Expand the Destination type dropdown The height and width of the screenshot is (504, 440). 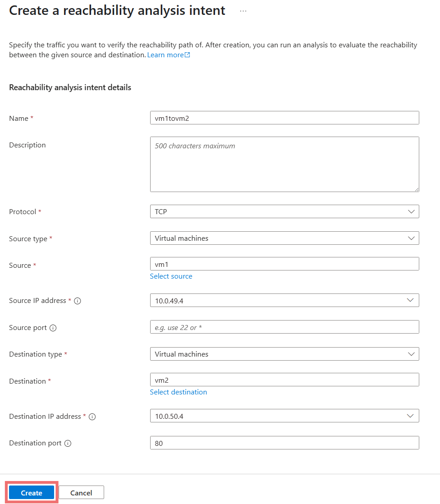coord(284,354)
